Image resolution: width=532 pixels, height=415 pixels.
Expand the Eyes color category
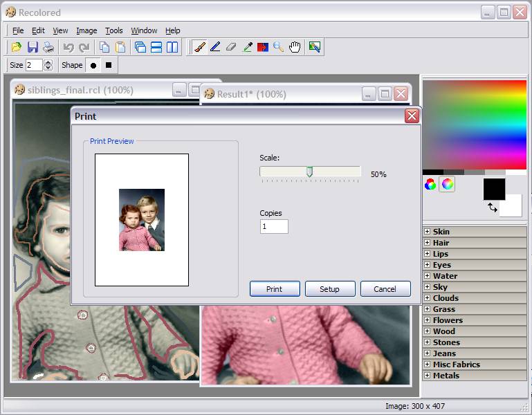click(427, 265)
